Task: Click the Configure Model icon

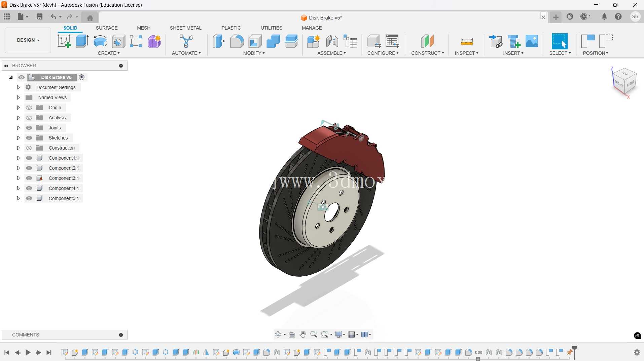Action: (374, 41)
